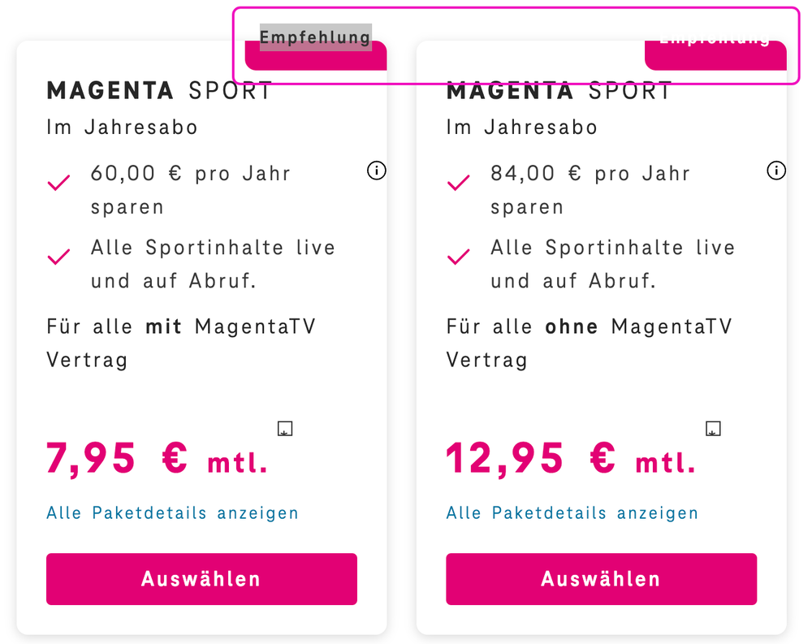Select the checkmark beside "84,00 € pro Jahr sparen"
The height and width of the screenshot is (644, 812).
coord(458,182)
